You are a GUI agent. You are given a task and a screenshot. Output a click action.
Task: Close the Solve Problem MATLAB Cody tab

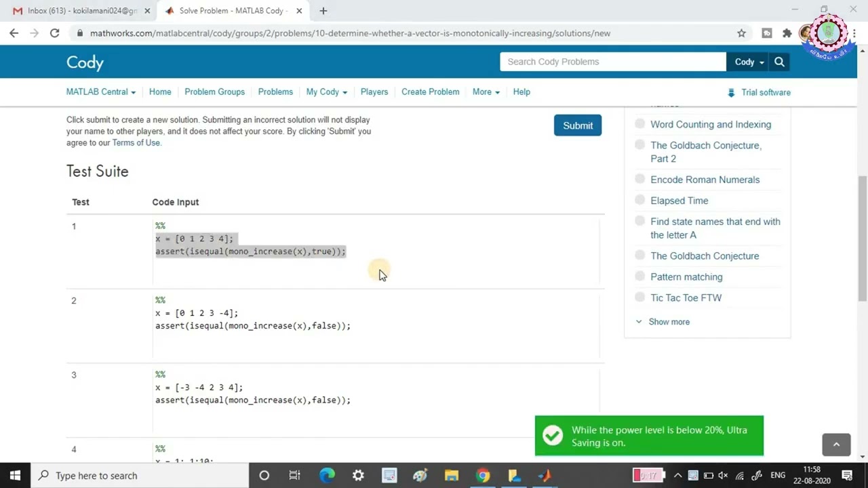pyautogui.click(x=299, y=11)
